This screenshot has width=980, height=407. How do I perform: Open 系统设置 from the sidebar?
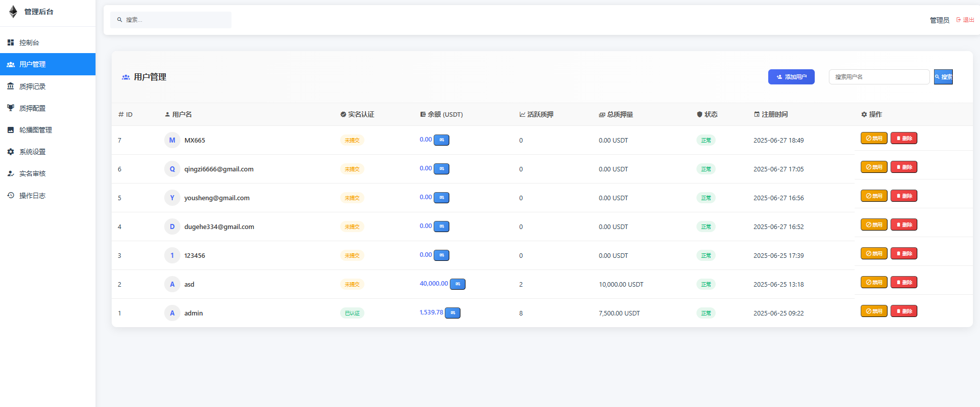(32, 152)
